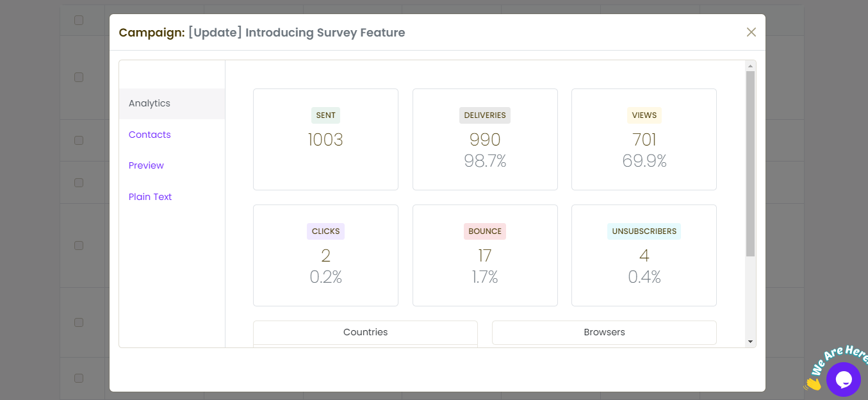The width and height of the screenshot is (868, 400).
Task: Open the Countries panel header
Action: pos(365,332)
